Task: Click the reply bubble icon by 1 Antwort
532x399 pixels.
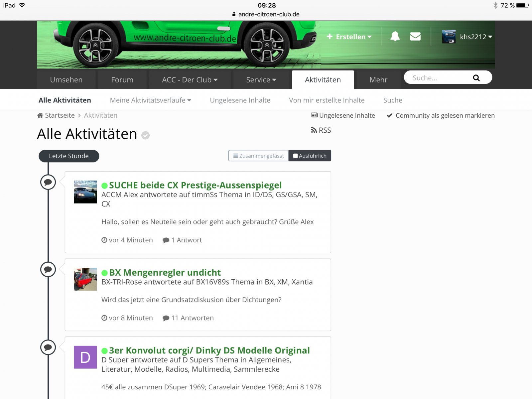Action: [x=166, y=240]
